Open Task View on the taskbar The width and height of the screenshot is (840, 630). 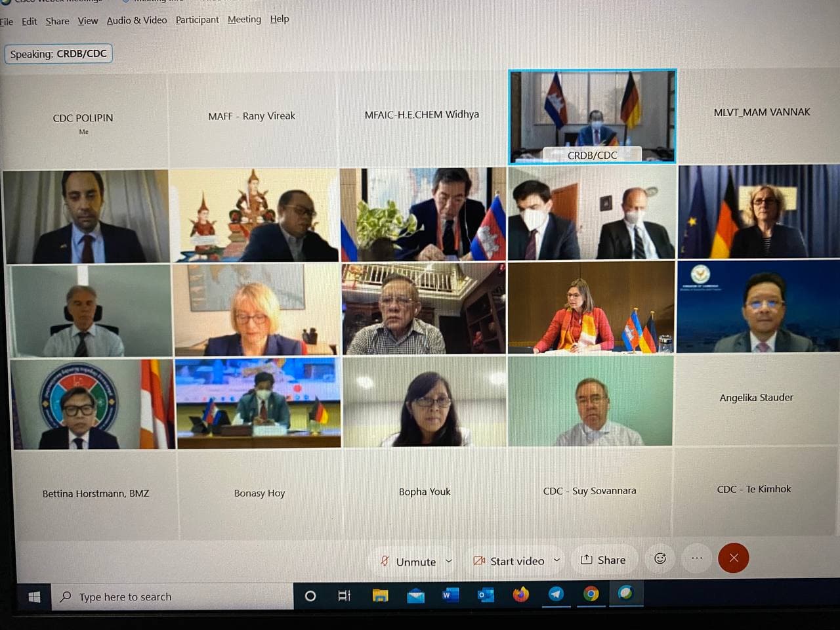[x=344, y=596]
